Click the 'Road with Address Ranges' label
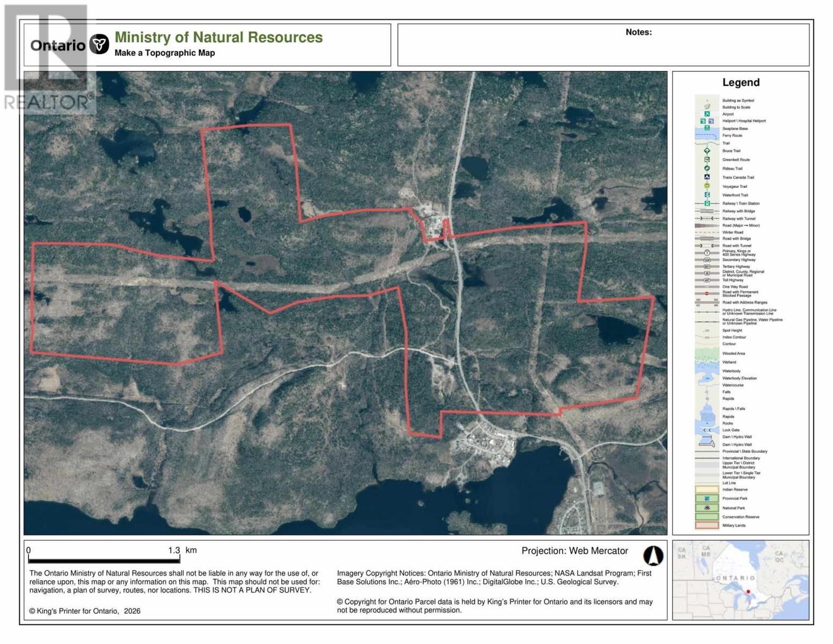The width and height of the screenshot is (833, 644). click(745, 302)
